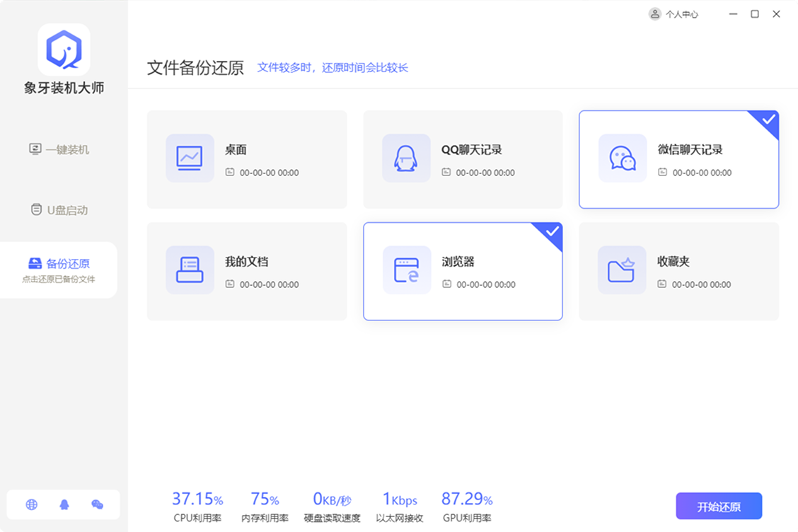Image resolution: width=798 pixels, height=532 pixels.
Task: Click the 我的文档 documents icon
Action: point(190,270)
